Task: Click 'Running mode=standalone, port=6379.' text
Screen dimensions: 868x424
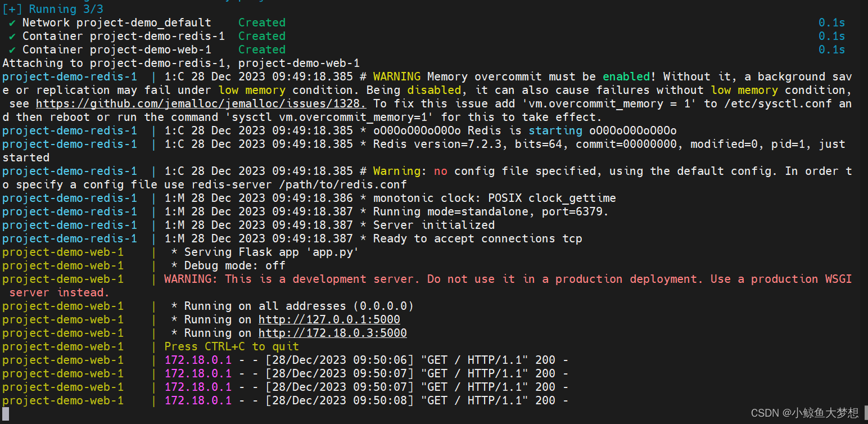Action: (x=491, y=211)
